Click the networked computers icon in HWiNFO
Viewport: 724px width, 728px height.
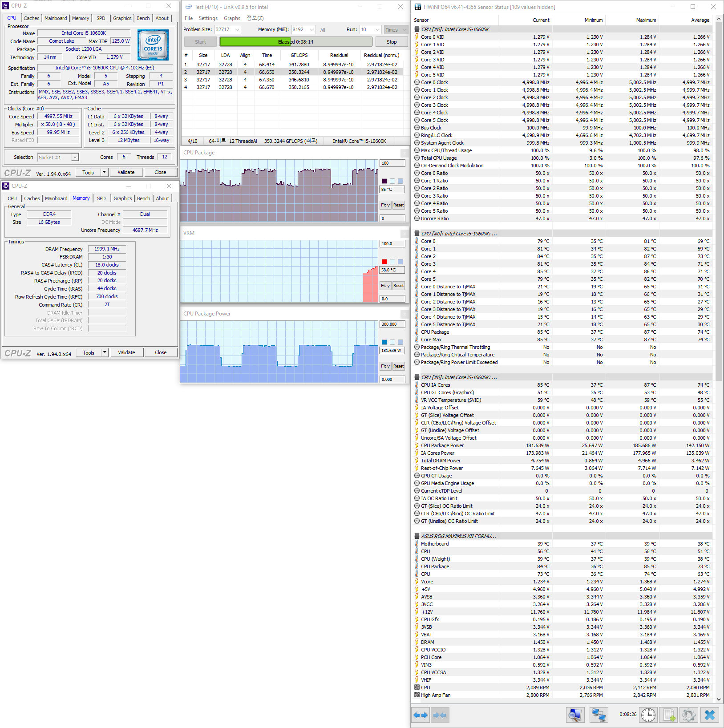599,715
